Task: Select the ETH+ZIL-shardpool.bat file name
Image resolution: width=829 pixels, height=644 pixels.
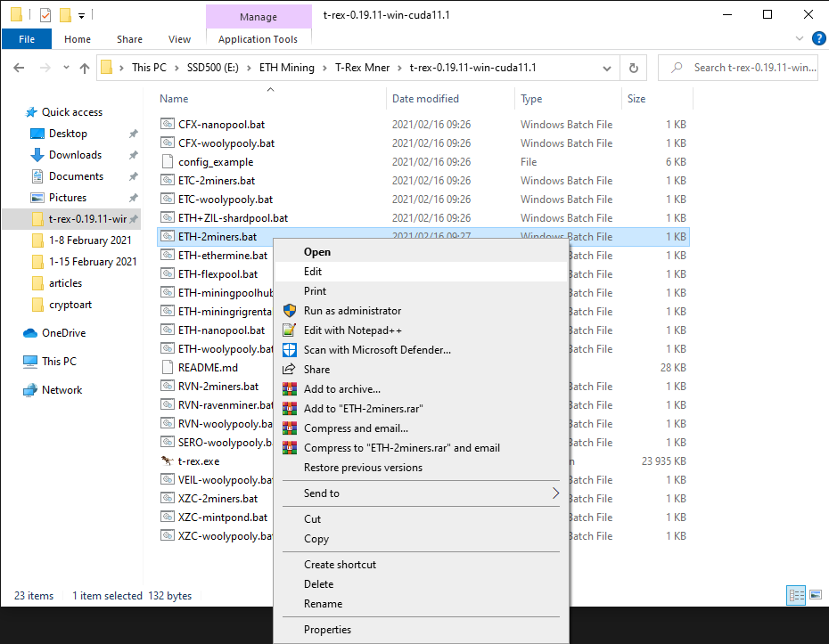Action: [234, 217]
